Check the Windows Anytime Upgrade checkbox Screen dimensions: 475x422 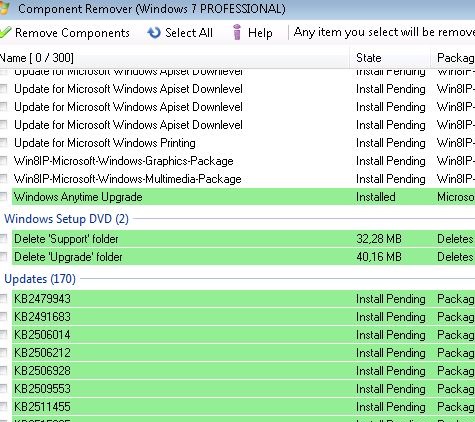coord(3,197)
